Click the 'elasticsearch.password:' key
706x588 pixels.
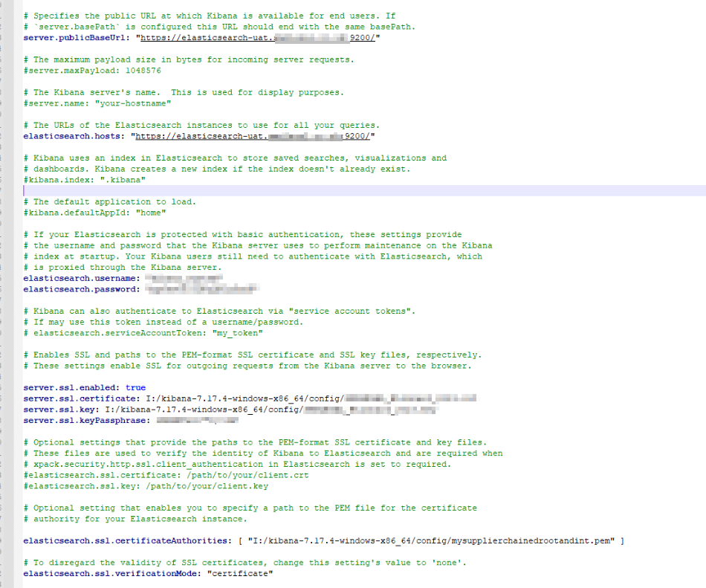(82, 289)
